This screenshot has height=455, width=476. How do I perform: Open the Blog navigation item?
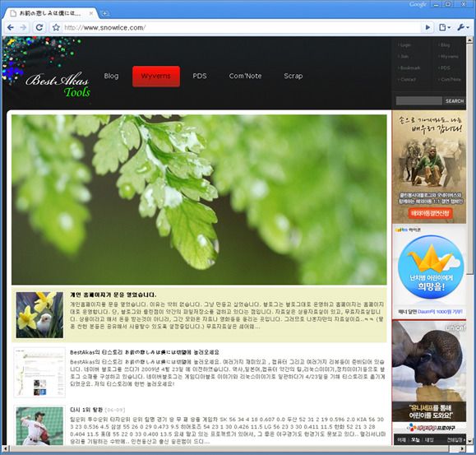pyautogui.click(x=111, y=76)
